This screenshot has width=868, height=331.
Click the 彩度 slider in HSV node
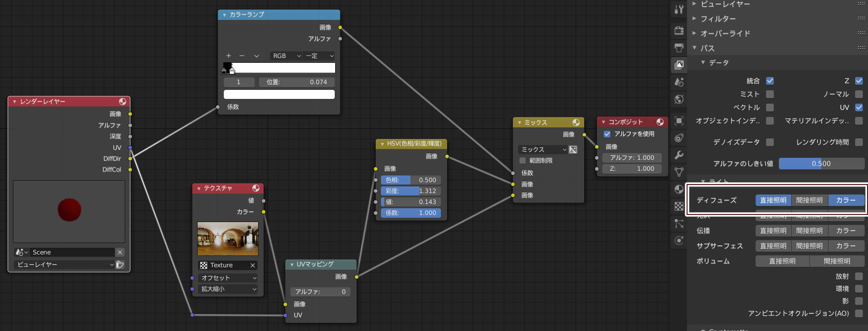[x=411, y=191]
